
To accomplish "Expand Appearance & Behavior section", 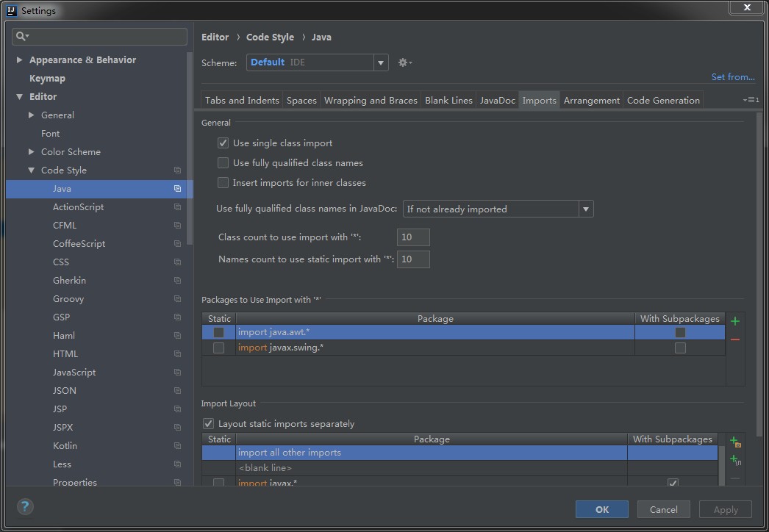I will (x=20, y=60).
